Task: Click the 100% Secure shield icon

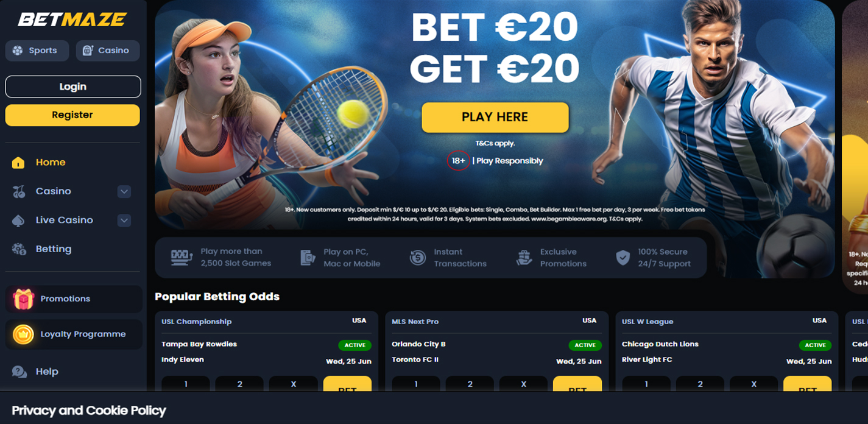Action: click(623, 258)
